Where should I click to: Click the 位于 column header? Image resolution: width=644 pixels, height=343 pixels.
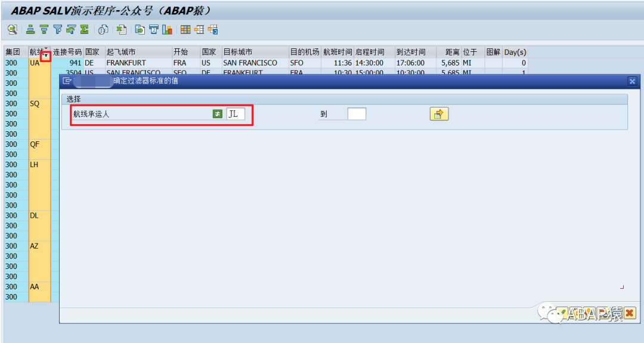point(473,52)
